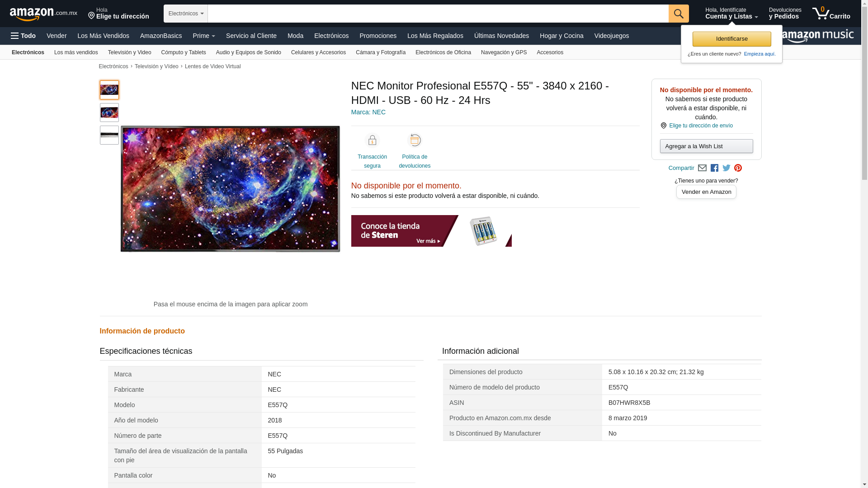Click the magnifying glass search button
Viewport: 868px width, 488px height.
(678, 14)
